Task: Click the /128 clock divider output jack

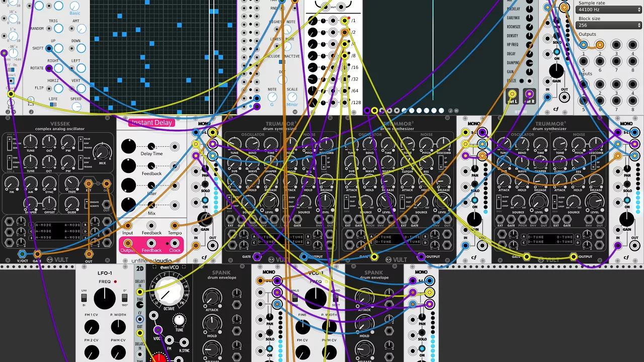Action: [345, 102]
